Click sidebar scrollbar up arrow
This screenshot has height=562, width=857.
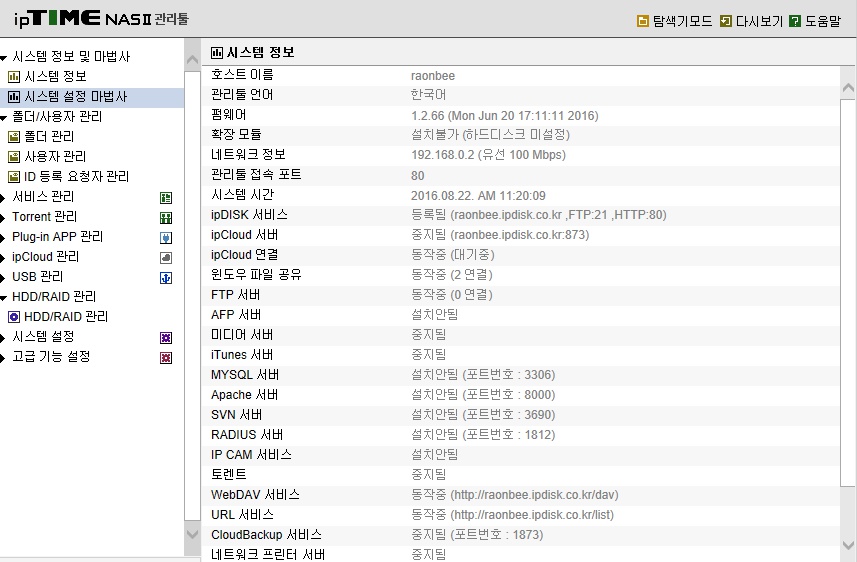pyautogui.click(x=192, y=60)
